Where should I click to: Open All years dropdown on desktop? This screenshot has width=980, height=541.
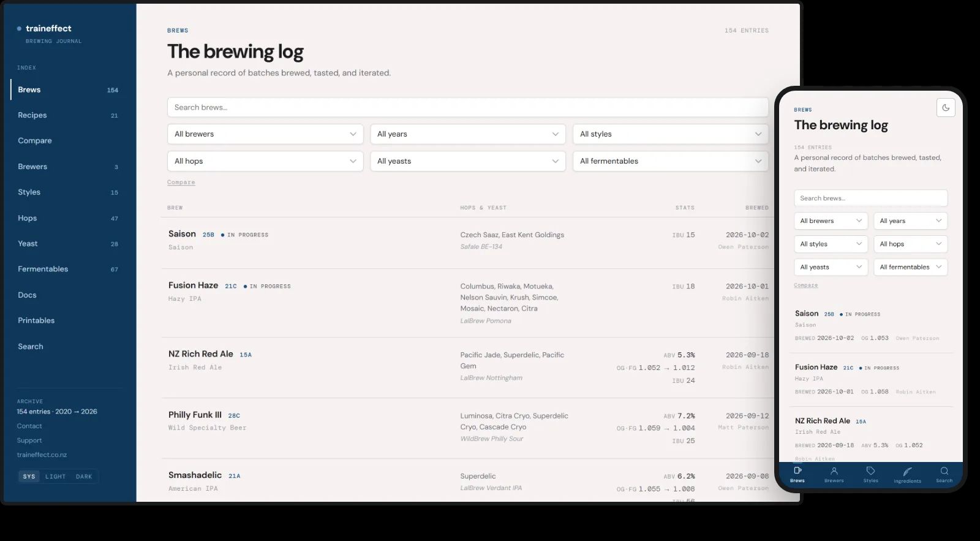coord(468,134)
